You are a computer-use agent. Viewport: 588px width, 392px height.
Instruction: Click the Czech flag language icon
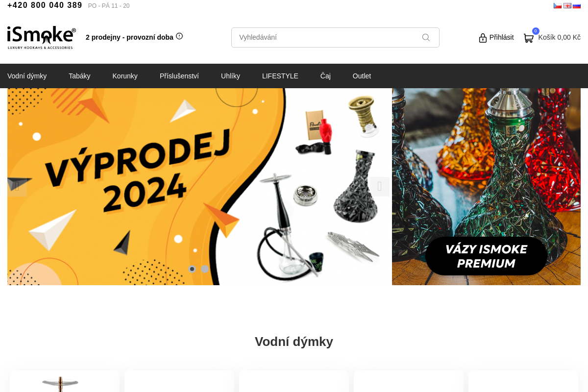(558, 5)
